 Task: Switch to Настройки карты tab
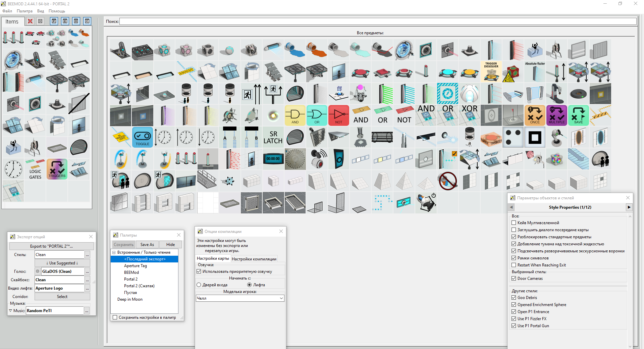click(x=213, y=258)
